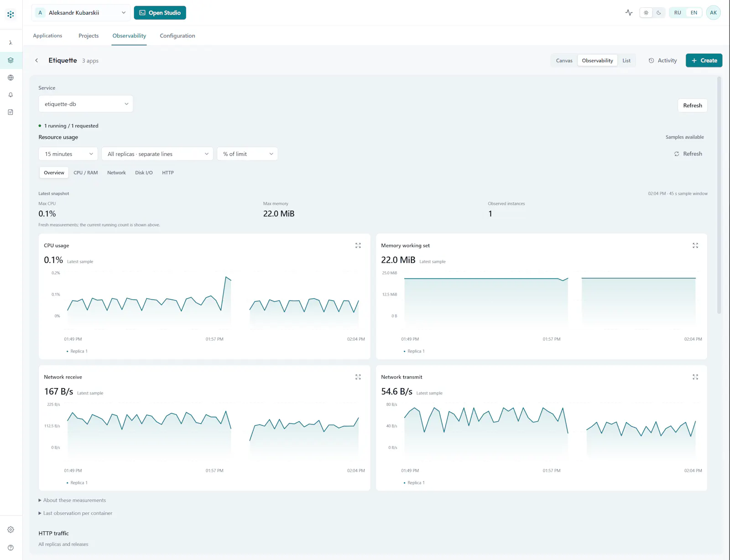Viewport: 730px width, 560px height.
Task: Open the All replicas separate lines dropdown
Action: tap(157, 154)
